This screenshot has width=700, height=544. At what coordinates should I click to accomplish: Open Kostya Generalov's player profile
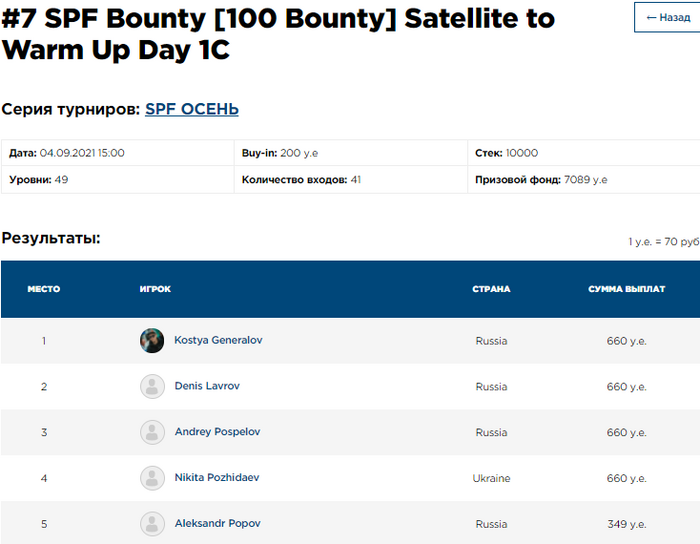pos(218,340)
